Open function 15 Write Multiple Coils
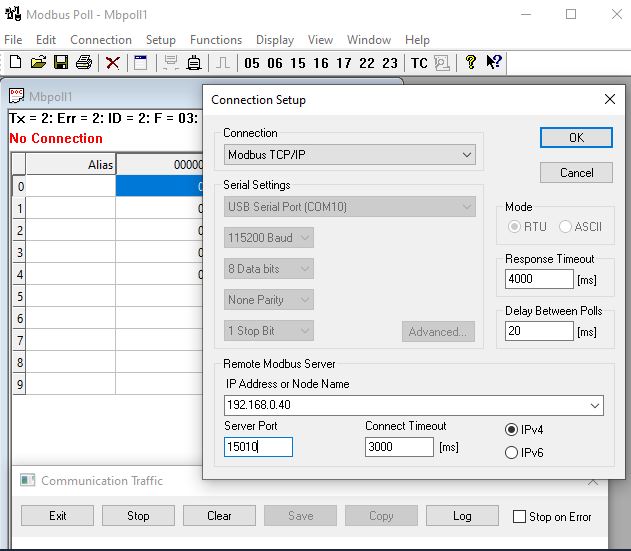This screenshot has height=551, width=631. [298, 63]
